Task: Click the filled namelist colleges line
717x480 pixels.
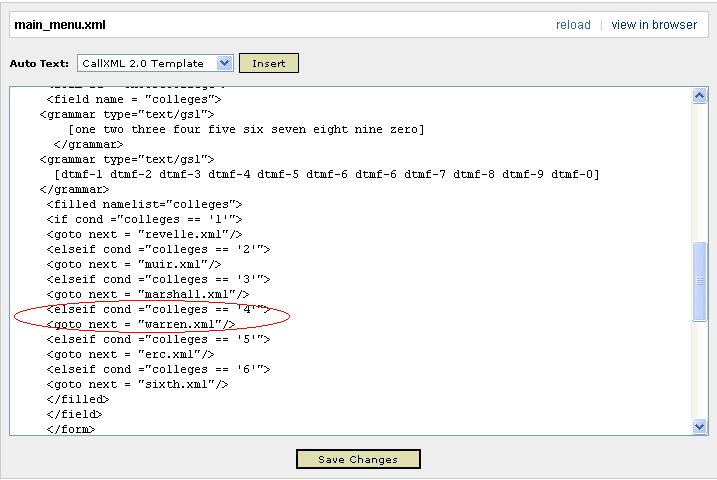Action: tap(144, 204)
